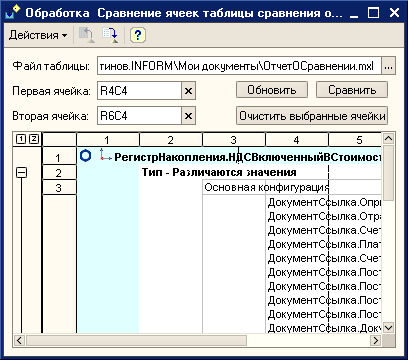Viewport: 408px width, 360px height.
Task: Click the axis arrows icon in row 1
Action: 105,156
